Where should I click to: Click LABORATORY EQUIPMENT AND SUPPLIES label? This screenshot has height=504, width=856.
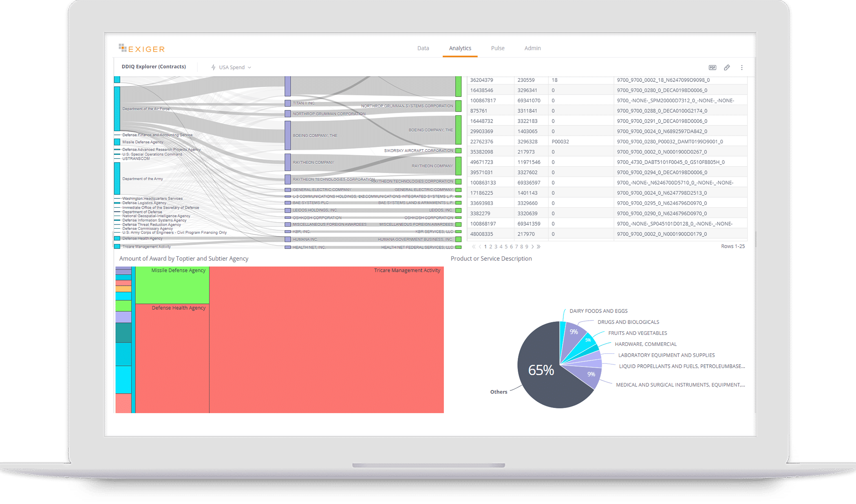click(666, 355)
